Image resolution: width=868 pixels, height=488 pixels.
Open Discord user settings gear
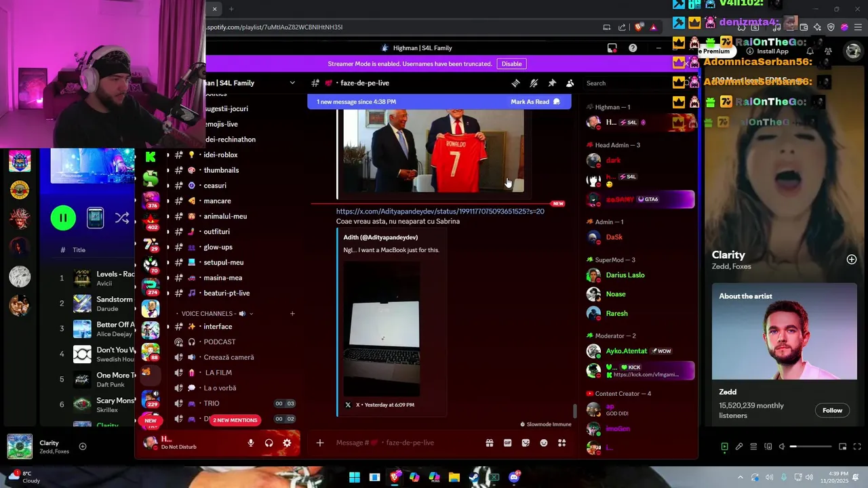tap(287, 443)
